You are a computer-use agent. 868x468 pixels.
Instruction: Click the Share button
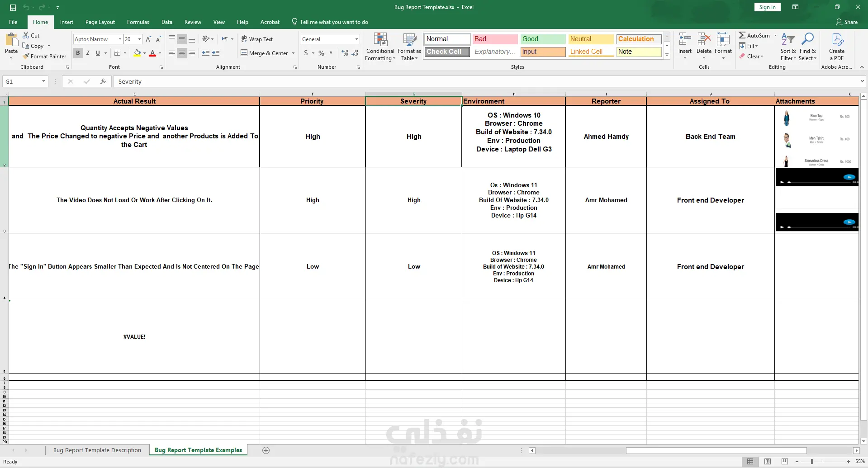pos(847,22)
